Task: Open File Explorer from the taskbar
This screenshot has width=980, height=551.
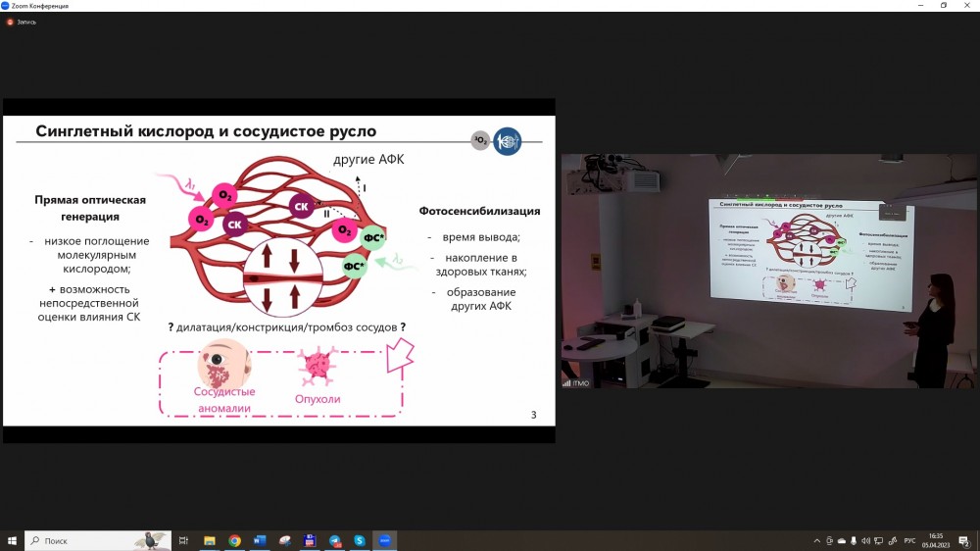Action: click(209, 540)
